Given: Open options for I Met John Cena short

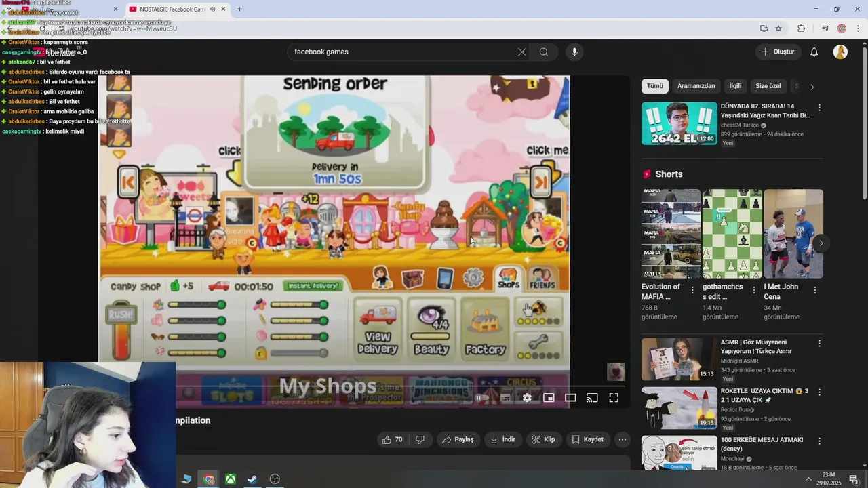Looking at the screenshot, I should pyautogui.click(x=815, y=290).
